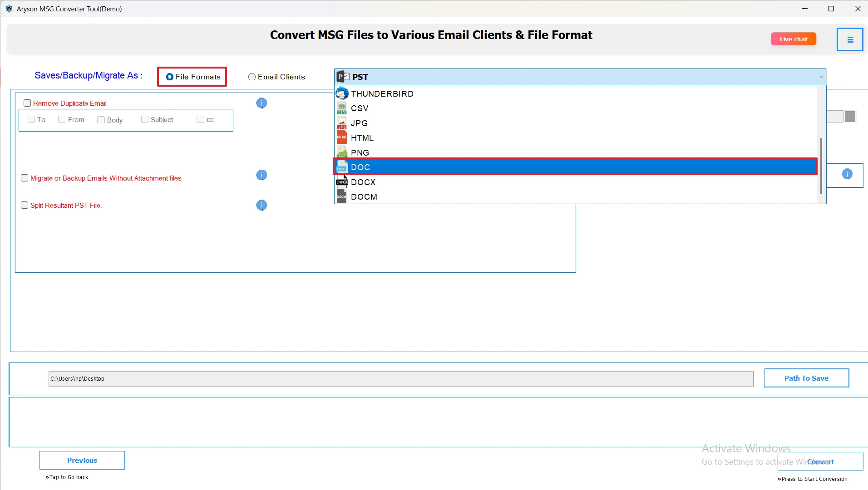Maximize the Aryson MSG Converter window

(x=831, y=9)
